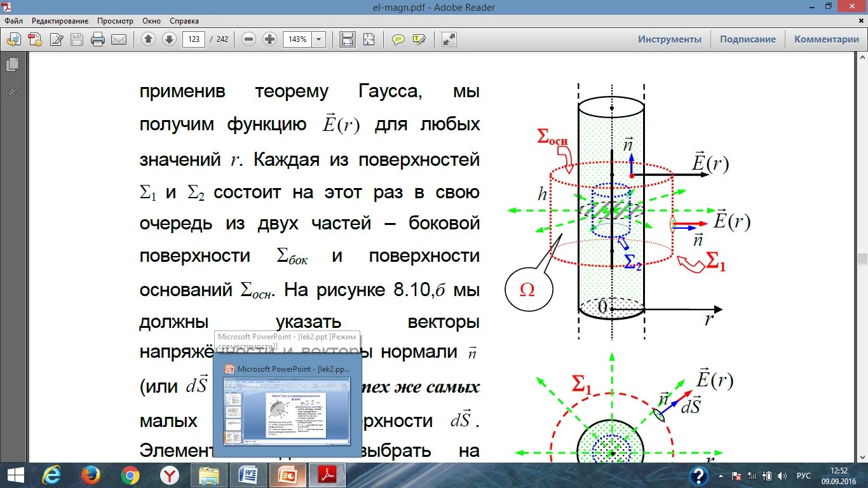
Task: Change input language РУС indicator
Action: coord(804,475)
